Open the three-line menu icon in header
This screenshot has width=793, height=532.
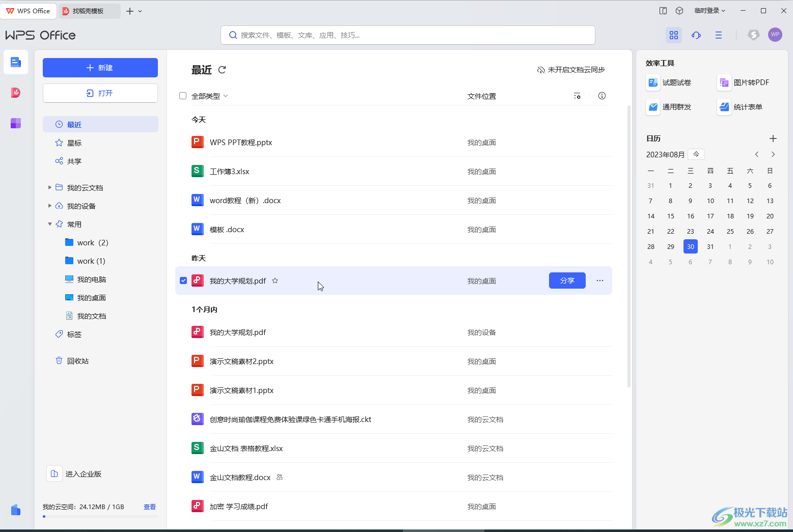point(719,35)
